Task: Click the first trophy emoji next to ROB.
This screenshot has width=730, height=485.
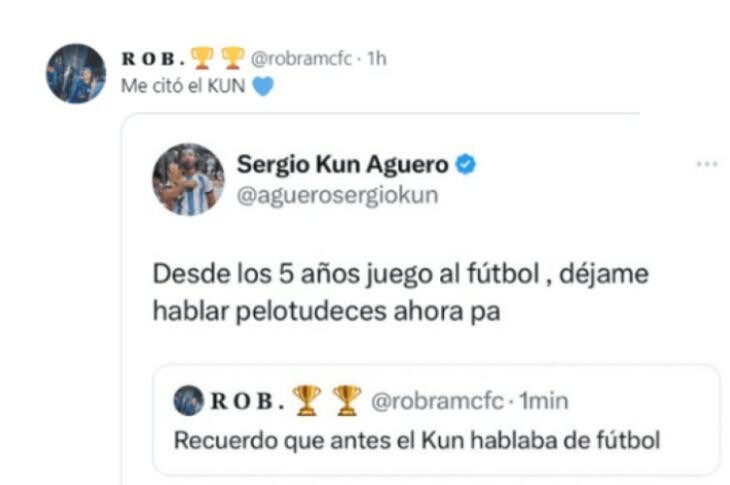Action: point(203,58)
